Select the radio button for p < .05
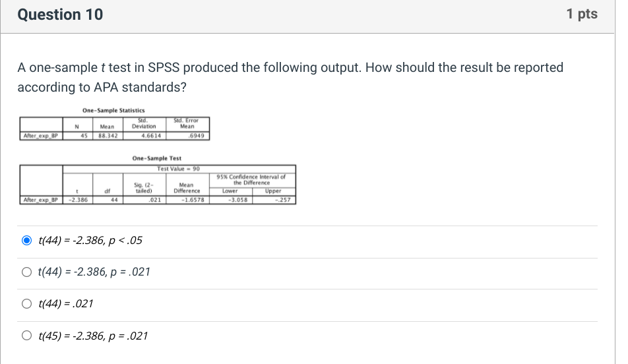The width and height of the screenshot is (628, 364). (x=26, y=240)
